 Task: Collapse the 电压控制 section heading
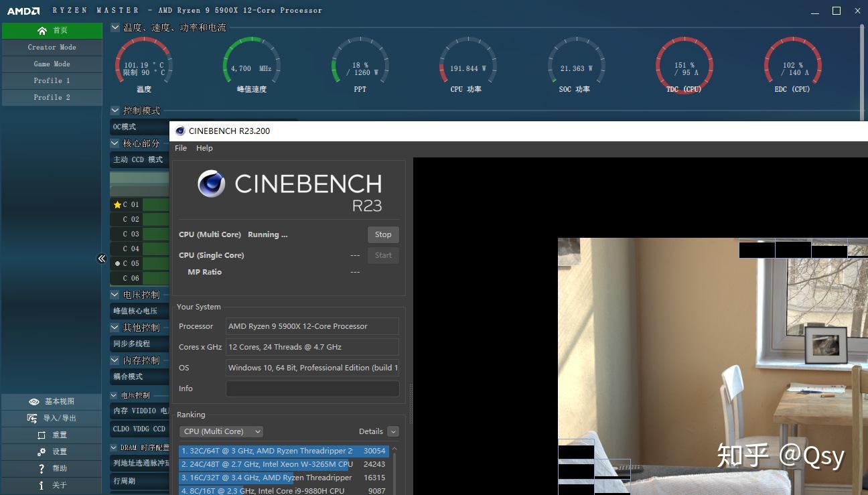click(x=115, y=295)
